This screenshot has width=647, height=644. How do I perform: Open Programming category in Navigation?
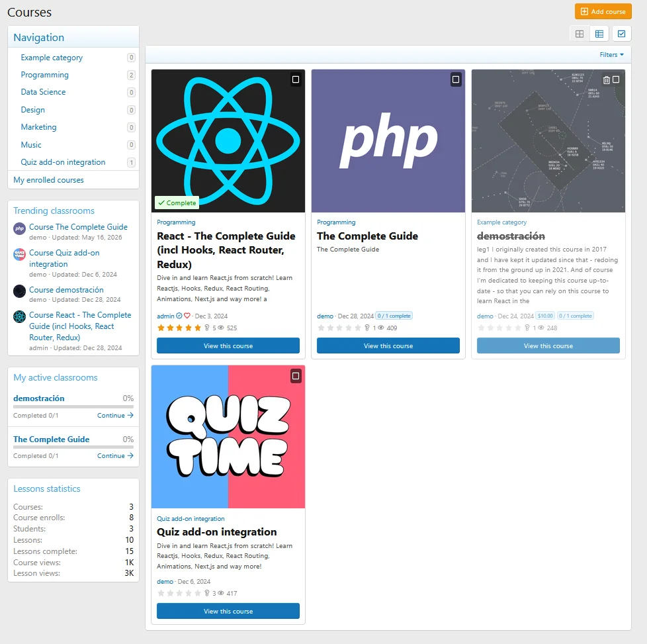tap(44, 75)
